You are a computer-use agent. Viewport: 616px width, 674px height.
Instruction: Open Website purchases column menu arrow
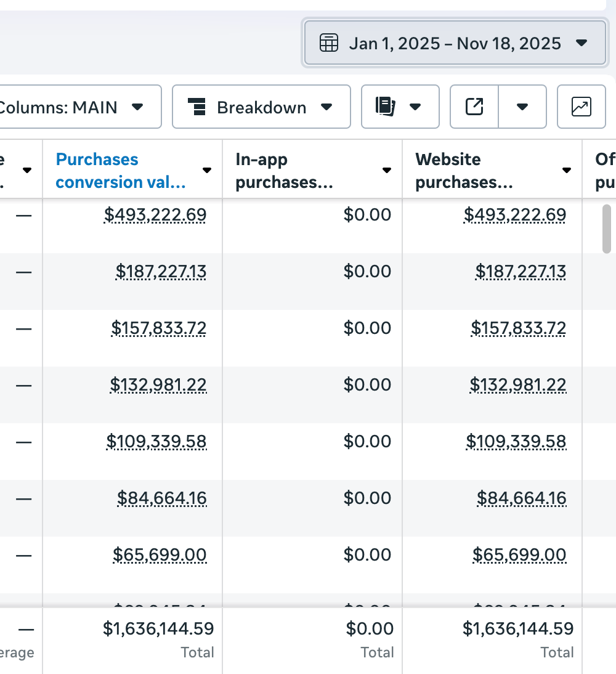click(567, 171)
